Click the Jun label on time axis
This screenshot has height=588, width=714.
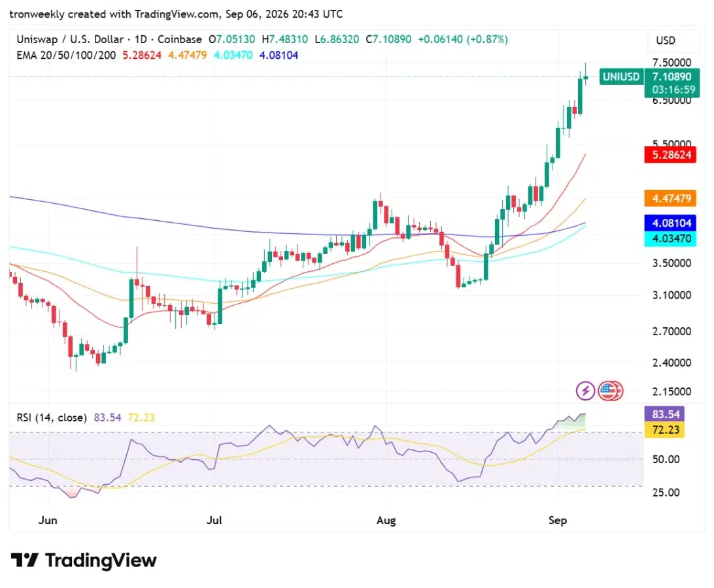tap(48, 520)
